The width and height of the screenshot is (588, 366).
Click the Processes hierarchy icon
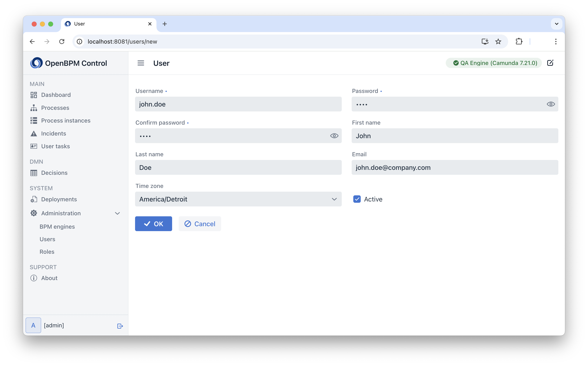point(34,108)
